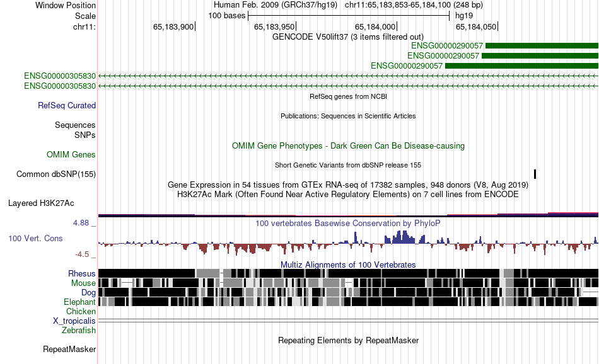Screen dimensions: 599x364
Task: Open Publications: Sequences in Scientific Articles title
Action: [348, 116]
